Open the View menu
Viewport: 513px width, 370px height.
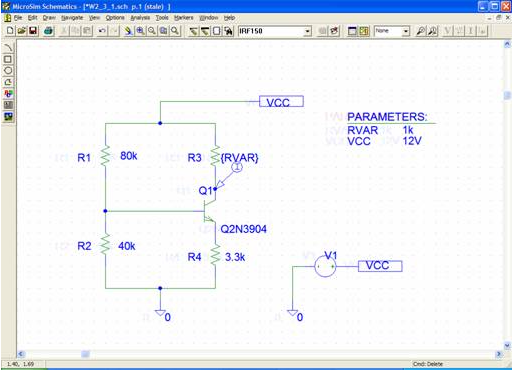tap(94, 18)
